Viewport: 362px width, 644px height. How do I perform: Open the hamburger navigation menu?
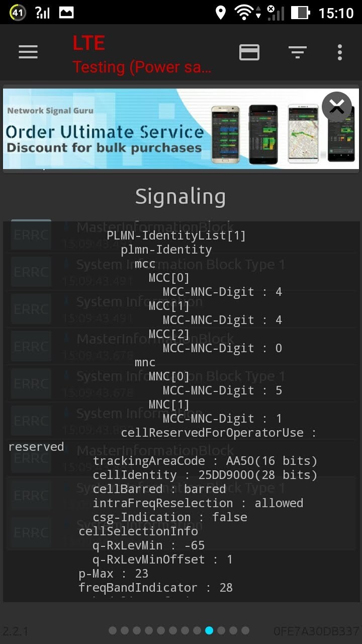point(28,52)
